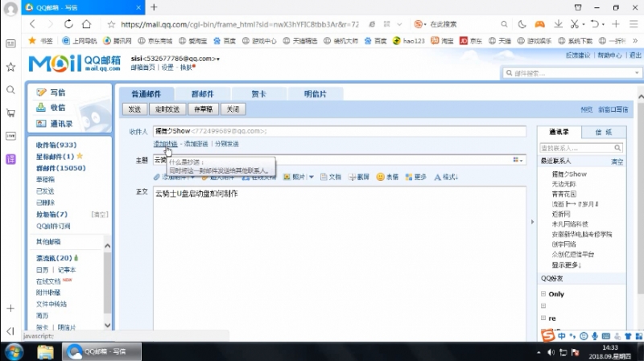Click the left sidebar search icon

point(10,90)
